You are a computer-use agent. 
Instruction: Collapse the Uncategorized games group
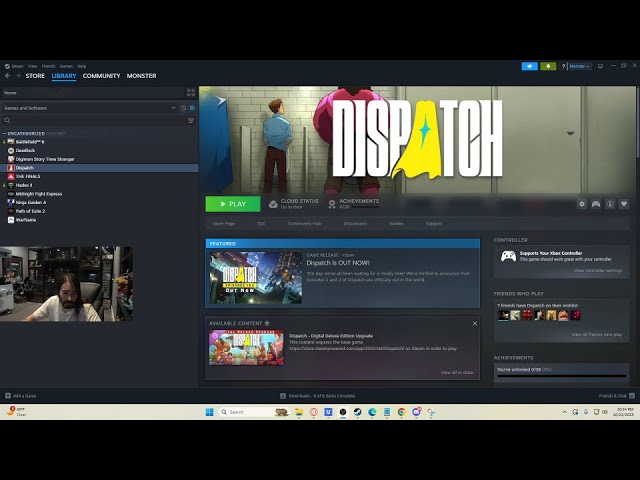pyautogui.click(x=4, y=133)
